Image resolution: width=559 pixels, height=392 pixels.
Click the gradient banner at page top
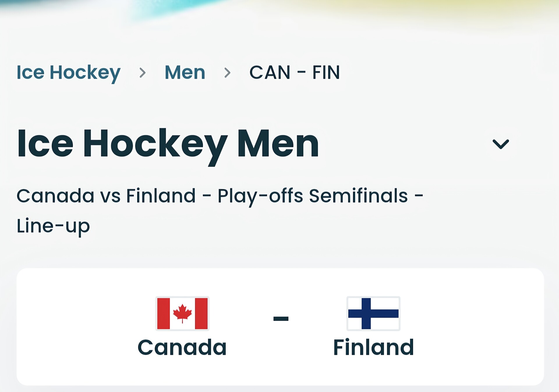pyautogui.click(x=279, y=12)
